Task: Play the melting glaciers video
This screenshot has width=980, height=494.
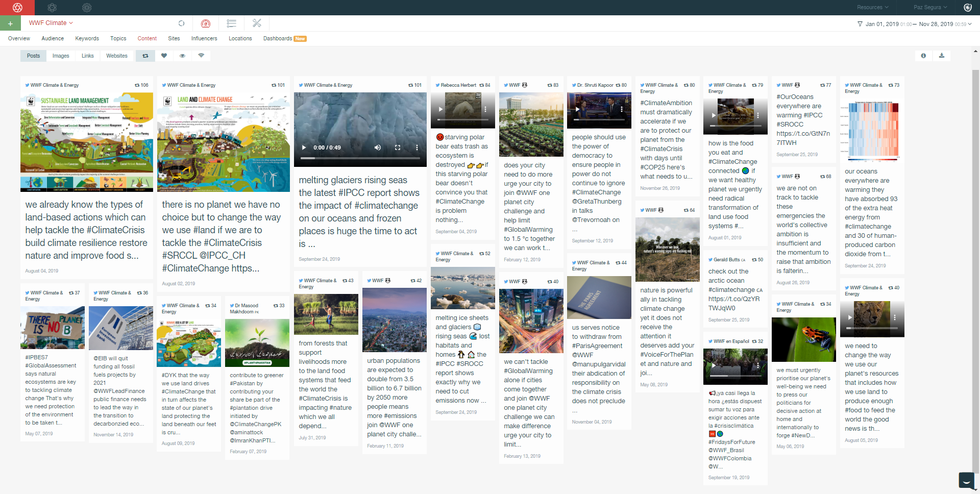Action: click(304, 147)
